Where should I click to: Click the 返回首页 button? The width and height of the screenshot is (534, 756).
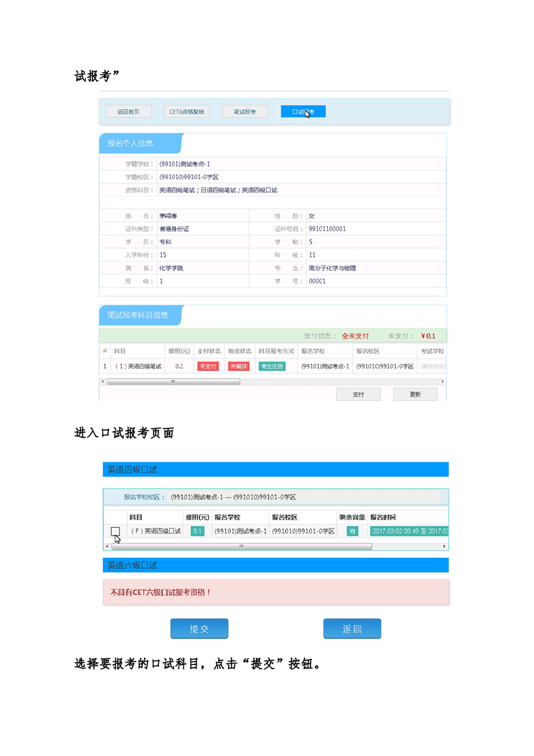coord(128,112)
